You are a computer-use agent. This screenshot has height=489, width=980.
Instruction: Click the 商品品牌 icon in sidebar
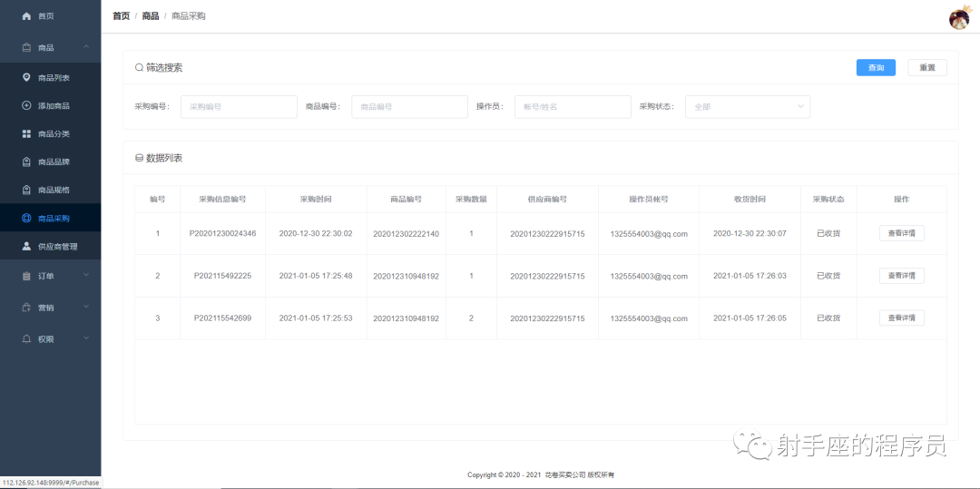[26, 161]
